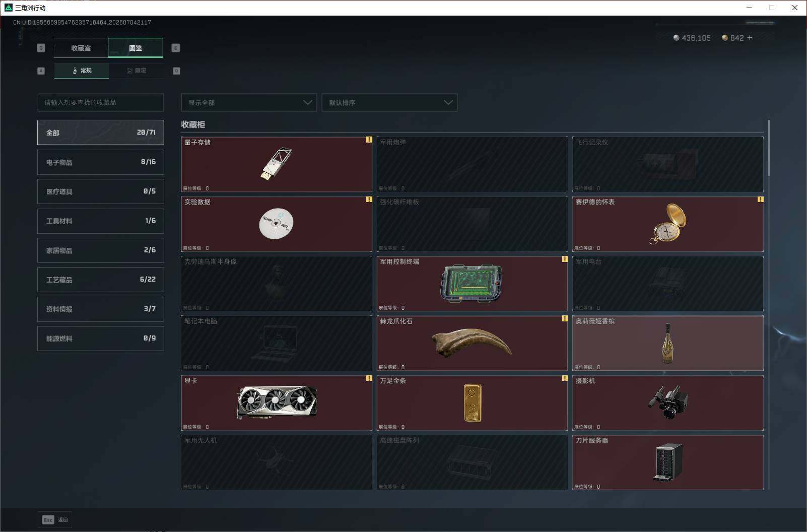
Task: Select the 刀片服务器 server icon
Action: click(x=668, y=462)
